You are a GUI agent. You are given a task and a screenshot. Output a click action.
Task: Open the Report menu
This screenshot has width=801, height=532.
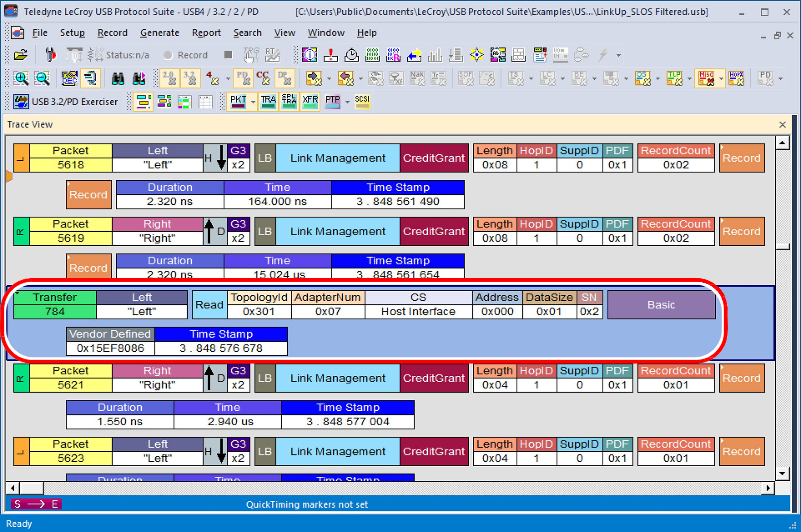click(x=206, y=33)
